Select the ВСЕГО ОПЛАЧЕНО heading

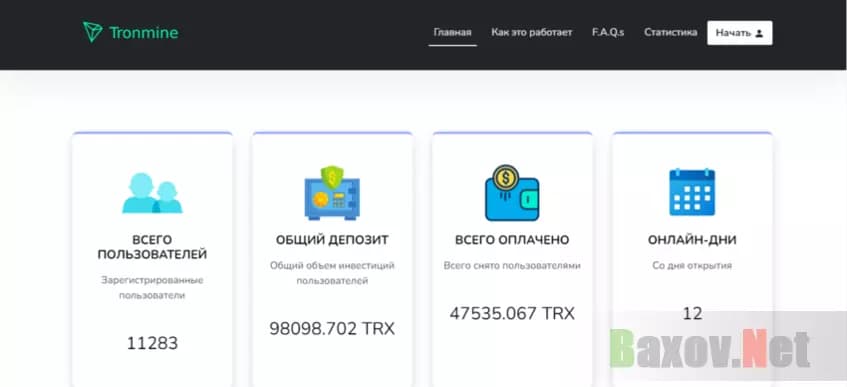click(x=512, y=240)
